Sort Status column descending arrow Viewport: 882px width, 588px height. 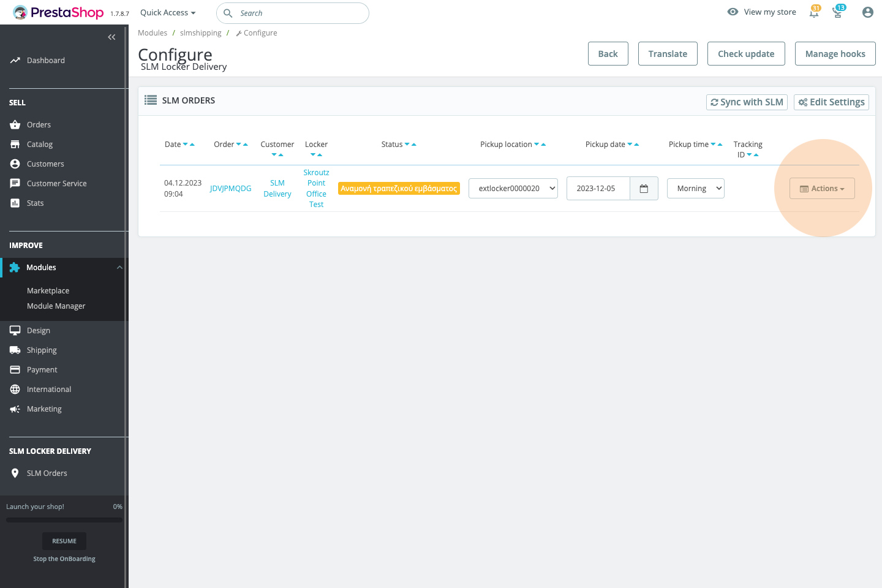tap(407, 145)
